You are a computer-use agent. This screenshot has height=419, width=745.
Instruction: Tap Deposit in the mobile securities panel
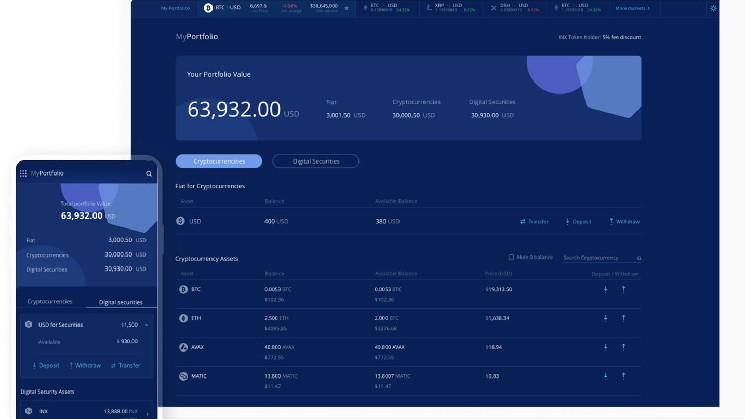[42, 365]
